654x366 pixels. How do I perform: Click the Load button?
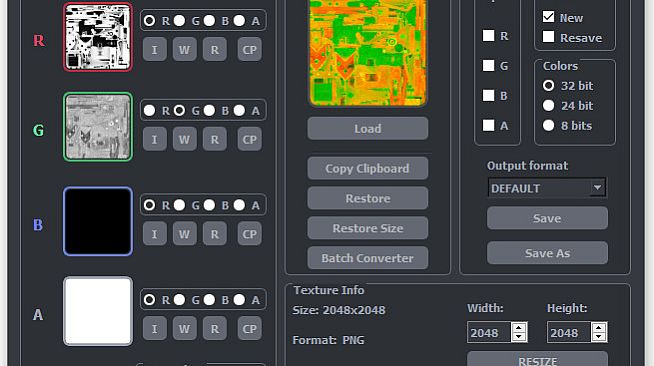(367, 128)
